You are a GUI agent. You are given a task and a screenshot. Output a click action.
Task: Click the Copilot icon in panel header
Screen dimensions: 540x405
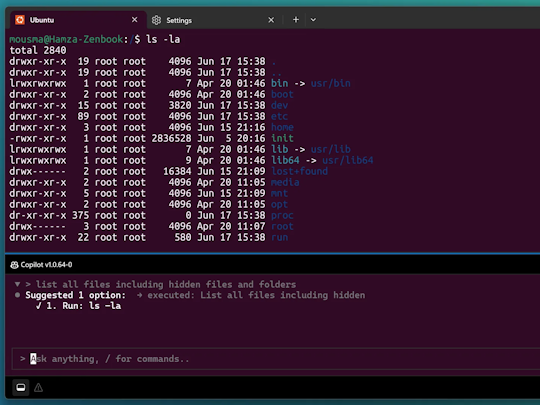coord(14,265)
